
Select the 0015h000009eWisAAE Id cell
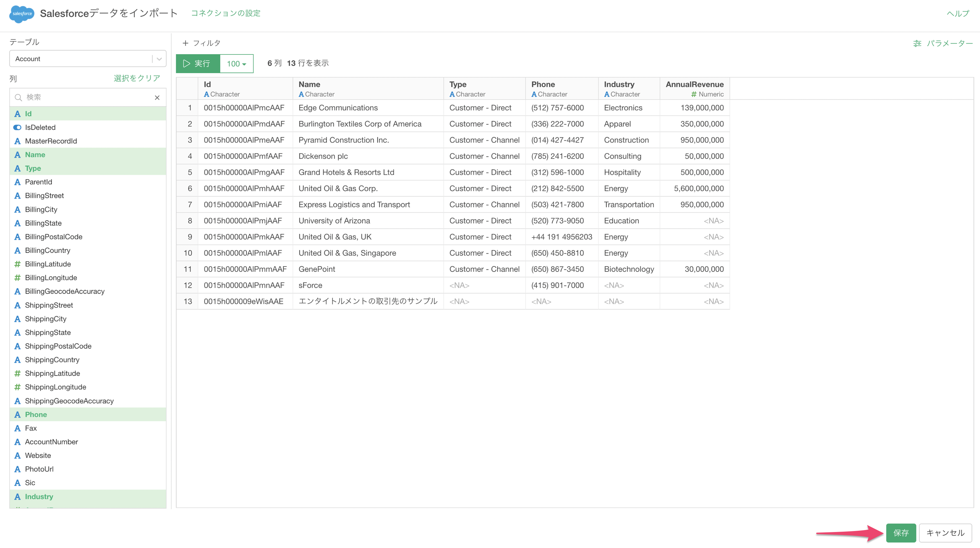click(245, 302)
